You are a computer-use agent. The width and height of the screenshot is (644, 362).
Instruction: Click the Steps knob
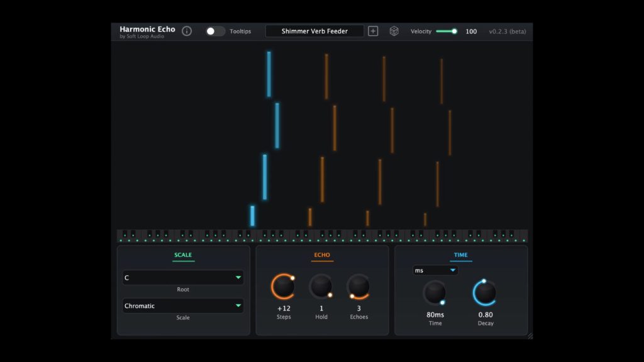pyautogui.click(x=283, y=287)
